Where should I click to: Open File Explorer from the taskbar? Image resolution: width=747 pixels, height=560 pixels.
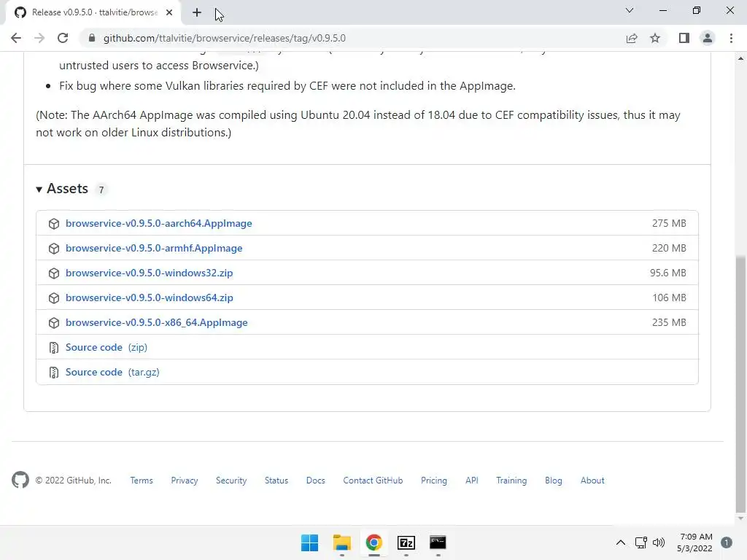point(341,542)
